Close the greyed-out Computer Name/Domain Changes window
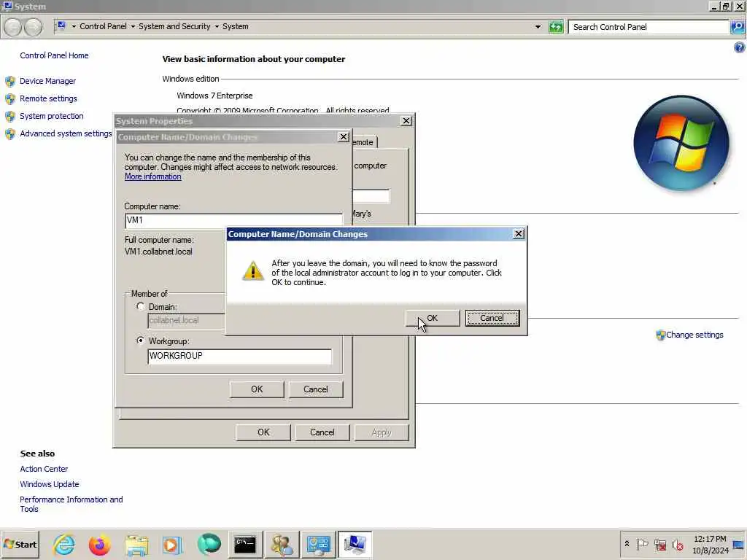The width and height of the screenshot is (747, 560). click(343, 137)
